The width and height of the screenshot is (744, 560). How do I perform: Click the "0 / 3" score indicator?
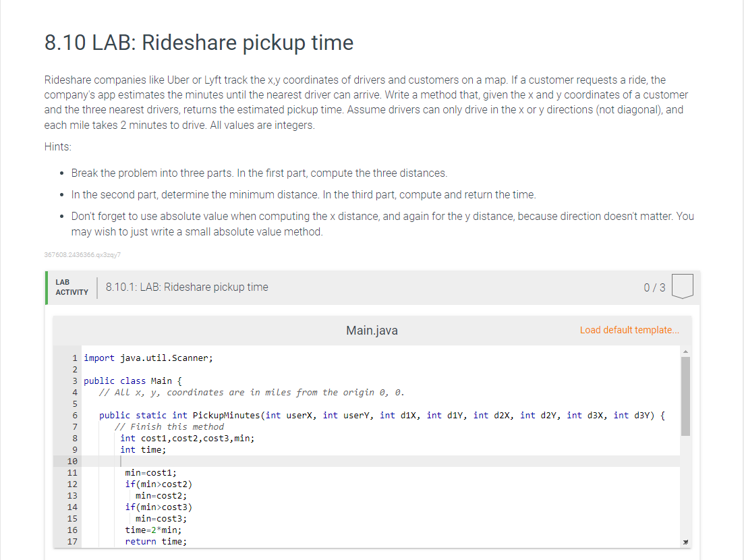click(654, 287)
